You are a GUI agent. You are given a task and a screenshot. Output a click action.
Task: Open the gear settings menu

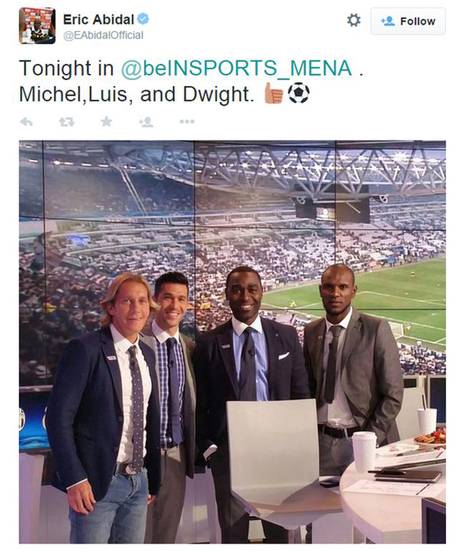click(x=354, y=20)
